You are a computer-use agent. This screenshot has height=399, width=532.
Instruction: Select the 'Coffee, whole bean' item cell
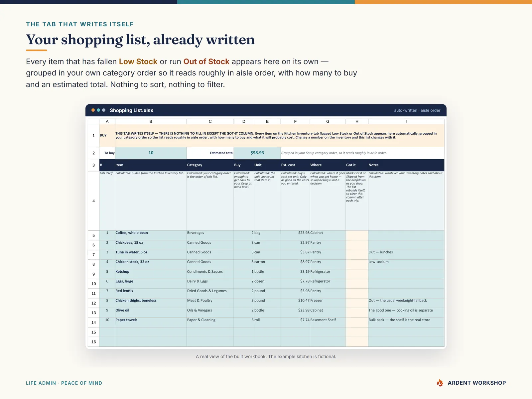click(x=151, y=235)
